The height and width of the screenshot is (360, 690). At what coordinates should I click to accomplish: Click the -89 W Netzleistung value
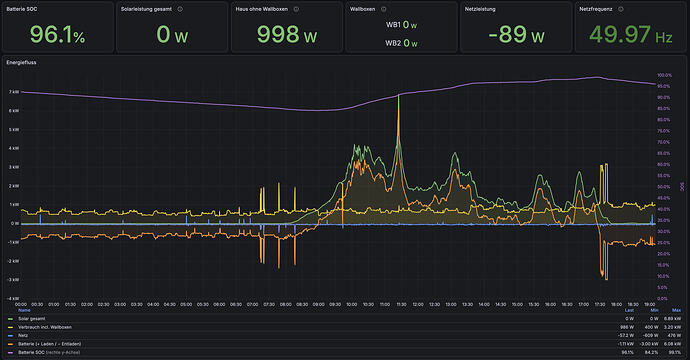(x=516, y=34)
